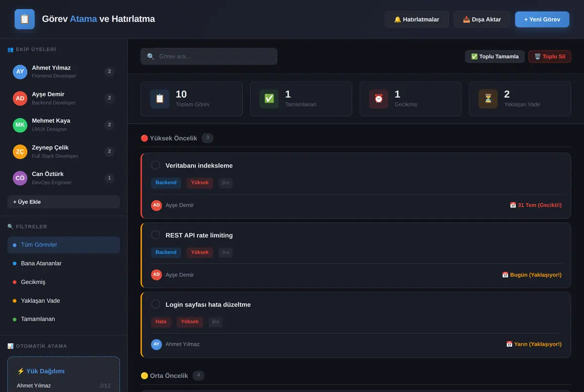Click the AD avatar on Veritabanı indeksleme card
The height and width of the screenshot is (392, 584).
click(x=156, y=205)
